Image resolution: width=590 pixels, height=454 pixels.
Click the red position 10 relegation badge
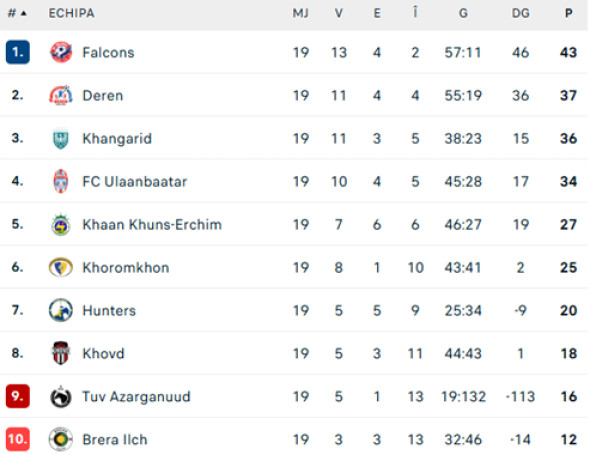(x=18, y=439)
